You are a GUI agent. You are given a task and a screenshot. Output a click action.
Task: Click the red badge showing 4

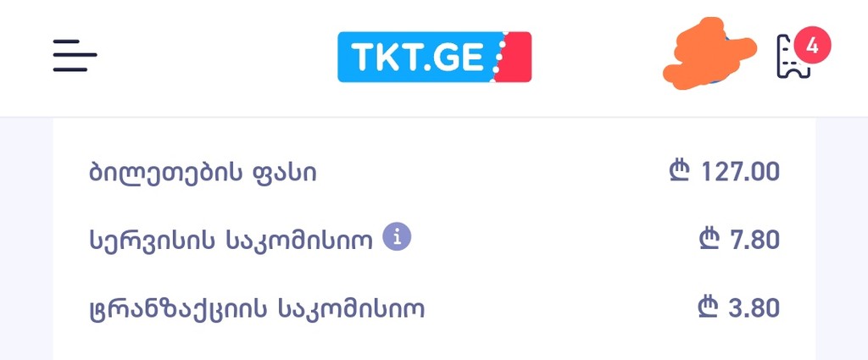[x=812, y=45]
